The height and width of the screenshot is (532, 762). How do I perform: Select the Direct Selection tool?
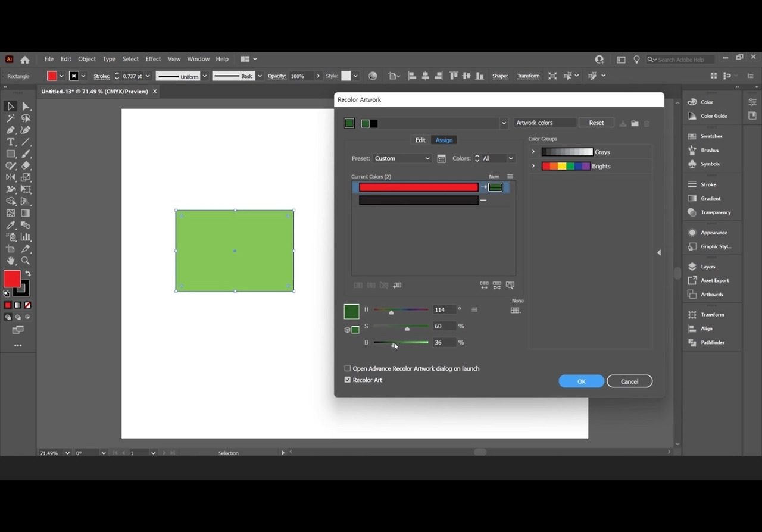pyautogui.click(x=26, y=107)
